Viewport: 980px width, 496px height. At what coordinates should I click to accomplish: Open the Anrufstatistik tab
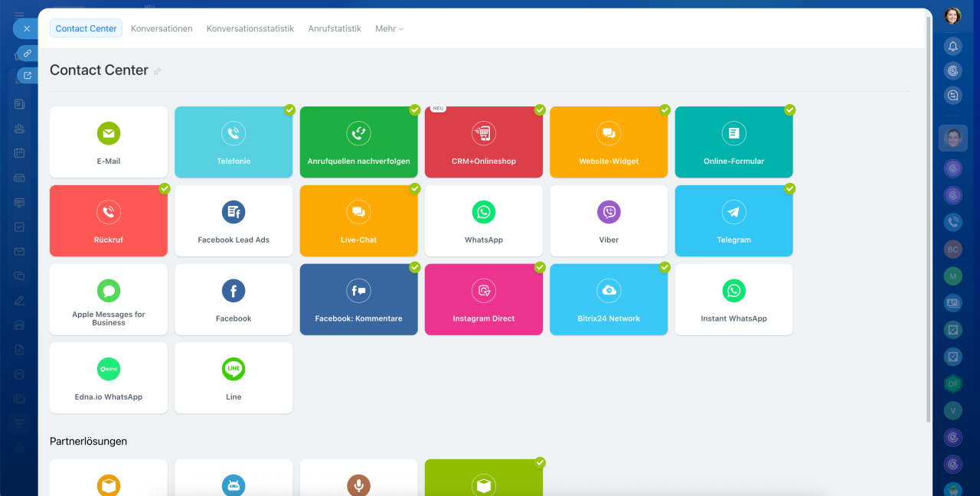pos(335,28)
